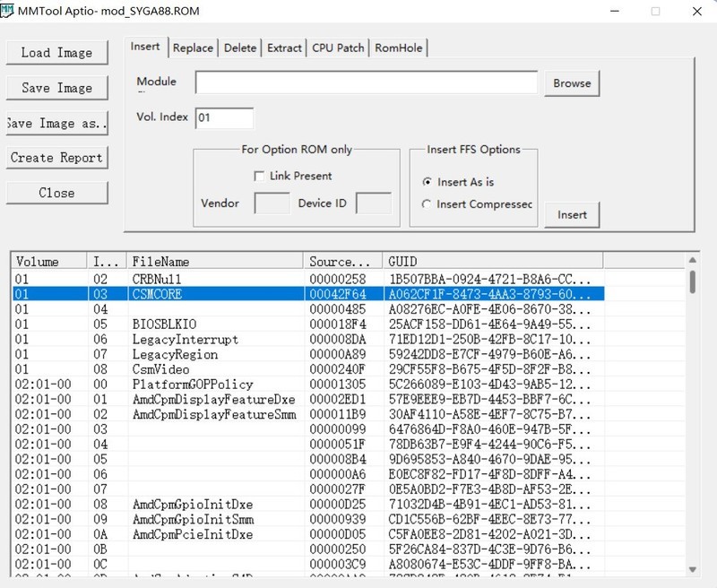The height and width of the screenshot is (588, 717).
Task: Click the Vendor ID input field
Action: coord(272,203)
